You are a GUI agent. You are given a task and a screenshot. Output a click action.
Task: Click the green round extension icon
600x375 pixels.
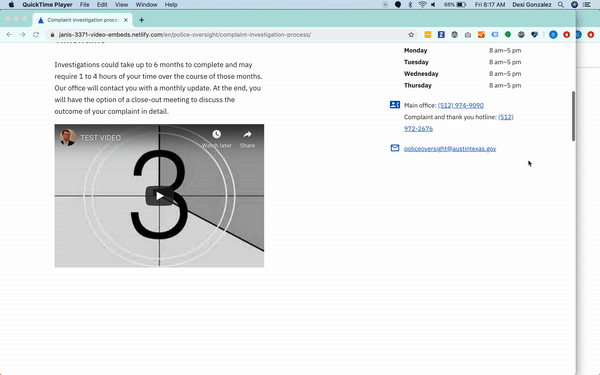pos(508,34)
